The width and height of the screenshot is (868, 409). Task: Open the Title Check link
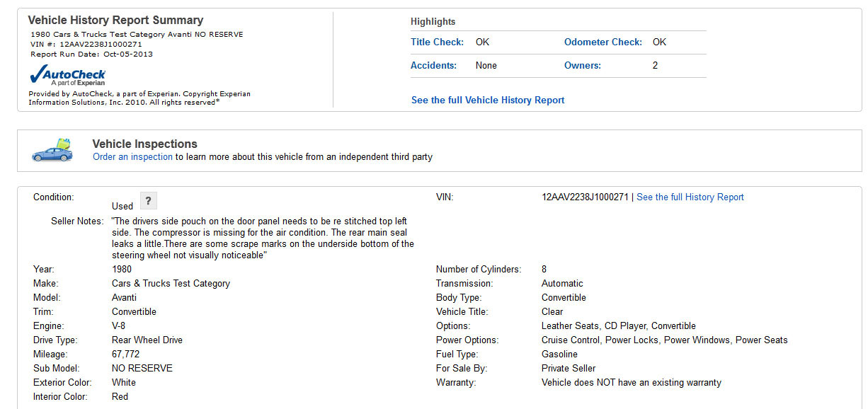[x=437, y=42]
